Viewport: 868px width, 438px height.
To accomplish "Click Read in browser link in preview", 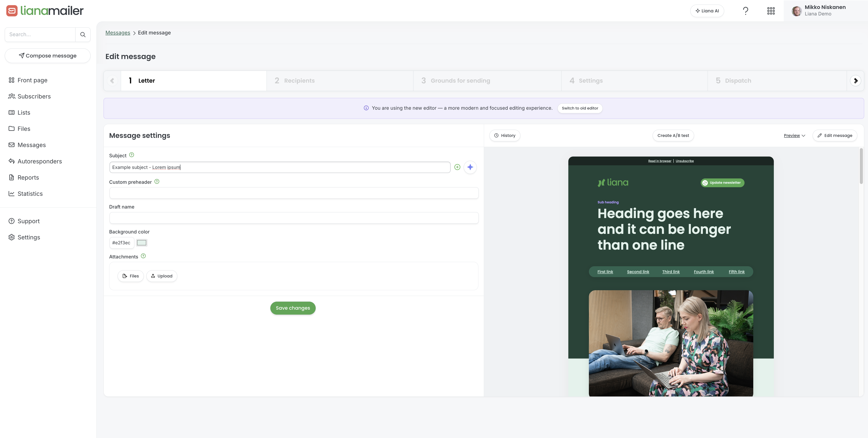I will pyautogui.click(x=659, y=161).
